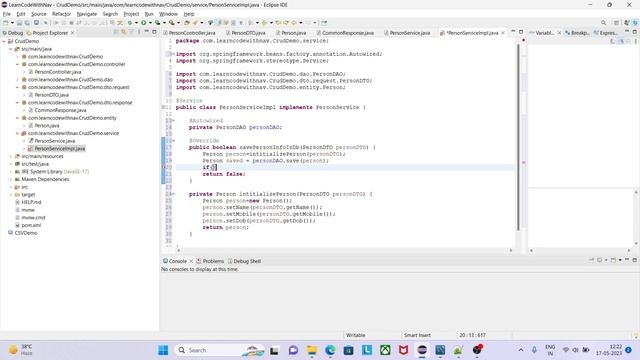Viewport: 640px width, 360px height.
Task: Maximize the Console panel
Action: pos(635,260)
